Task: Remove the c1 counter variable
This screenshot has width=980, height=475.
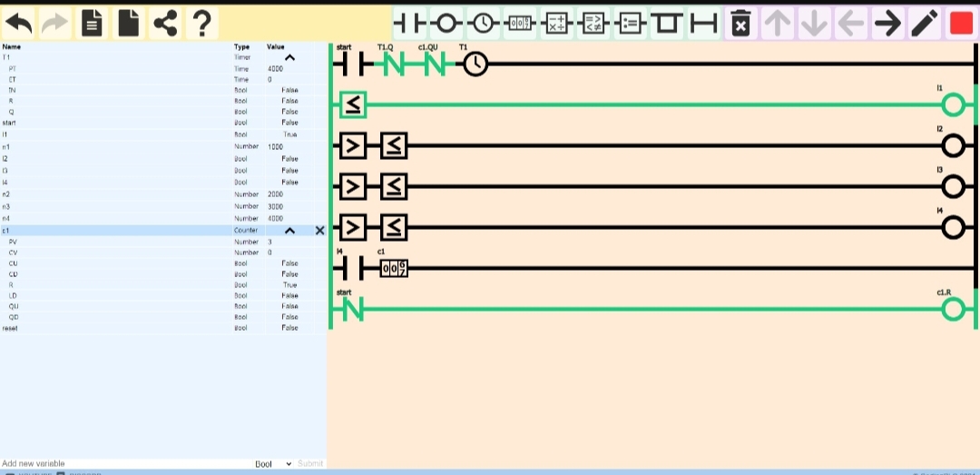Action: (319, 231)
